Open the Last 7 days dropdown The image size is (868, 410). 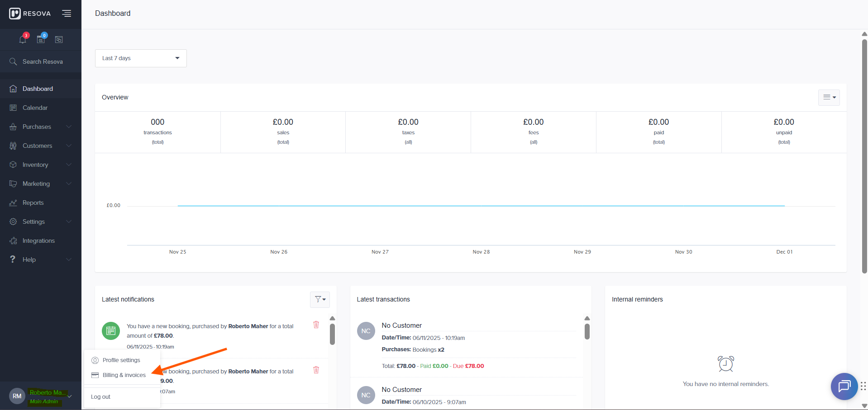click(x=141, y=58)
